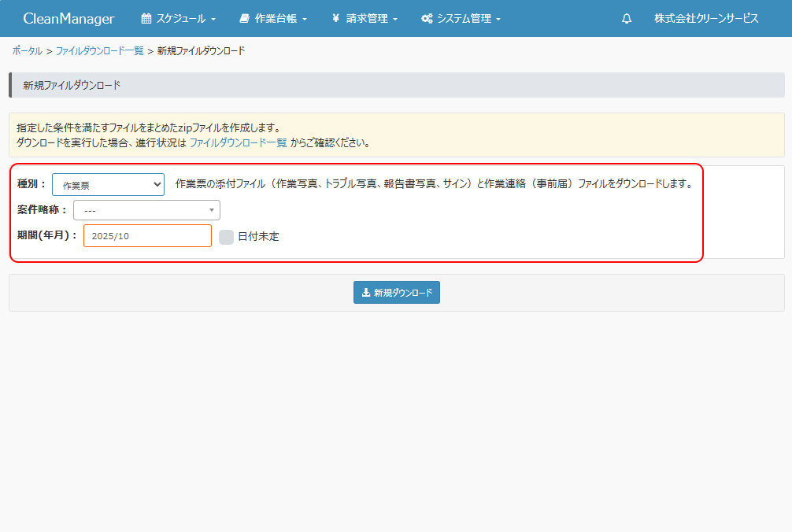Screen dimensions: 792x532
Task: Click the caret arrow next to 請求管理
Action: [x=395, y=20]
